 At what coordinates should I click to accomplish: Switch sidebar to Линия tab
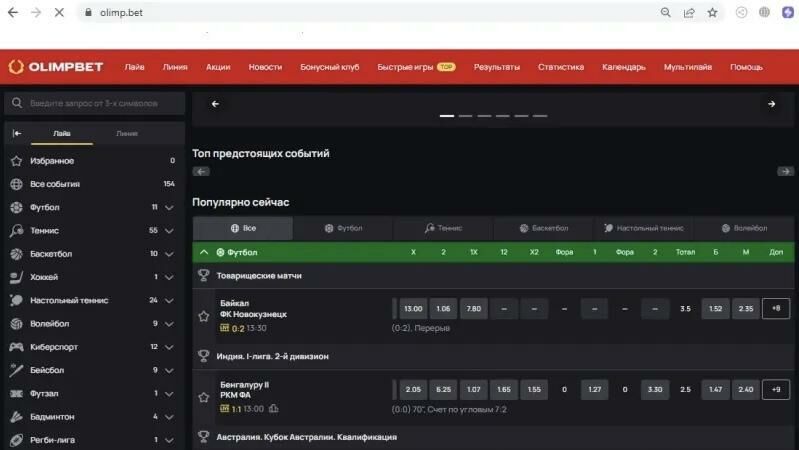127,134
